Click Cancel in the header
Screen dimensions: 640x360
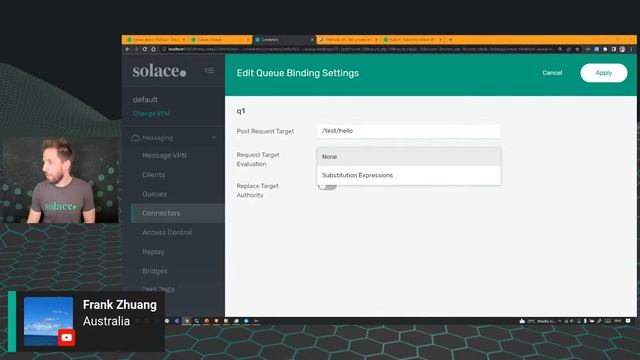click(552, 73)
